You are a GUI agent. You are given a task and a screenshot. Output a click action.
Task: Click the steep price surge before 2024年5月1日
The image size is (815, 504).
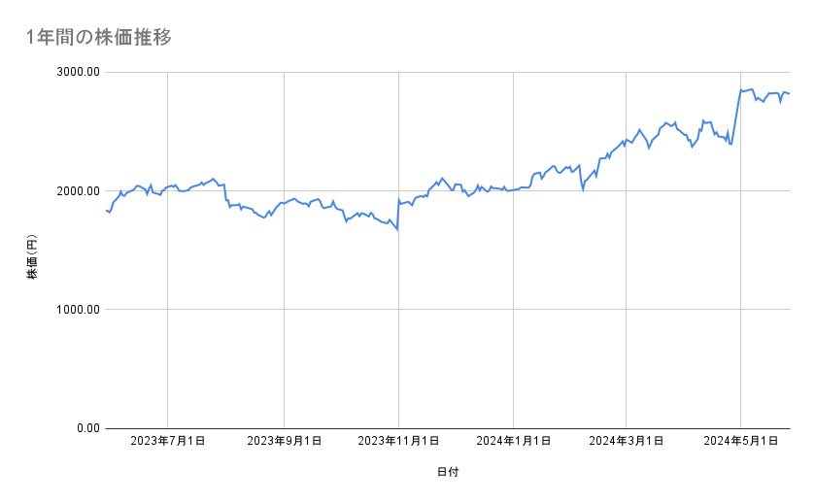point(736,117)
